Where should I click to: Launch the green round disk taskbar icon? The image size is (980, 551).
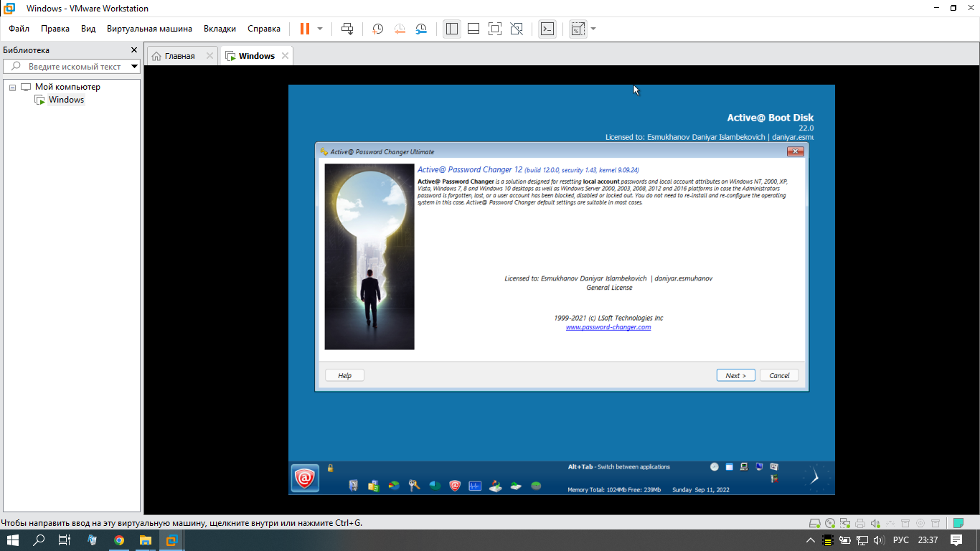(x=536, y=486)
